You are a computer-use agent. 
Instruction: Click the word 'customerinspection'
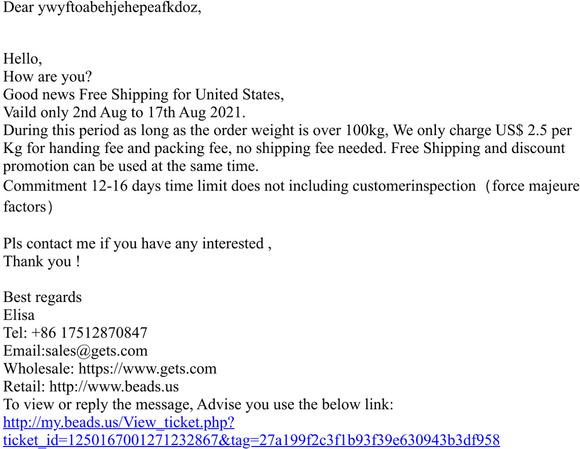tap(414, 186)
